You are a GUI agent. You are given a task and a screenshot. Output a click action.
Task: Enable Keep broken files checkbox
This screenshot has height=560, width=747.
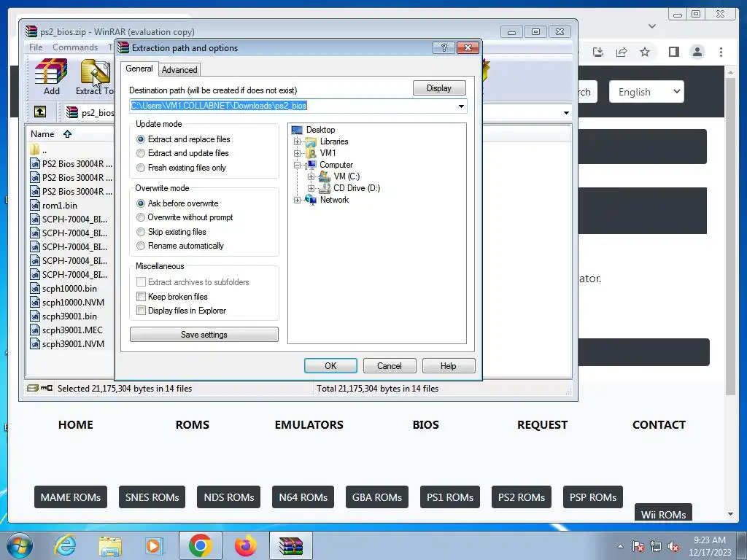click(141, 297)
